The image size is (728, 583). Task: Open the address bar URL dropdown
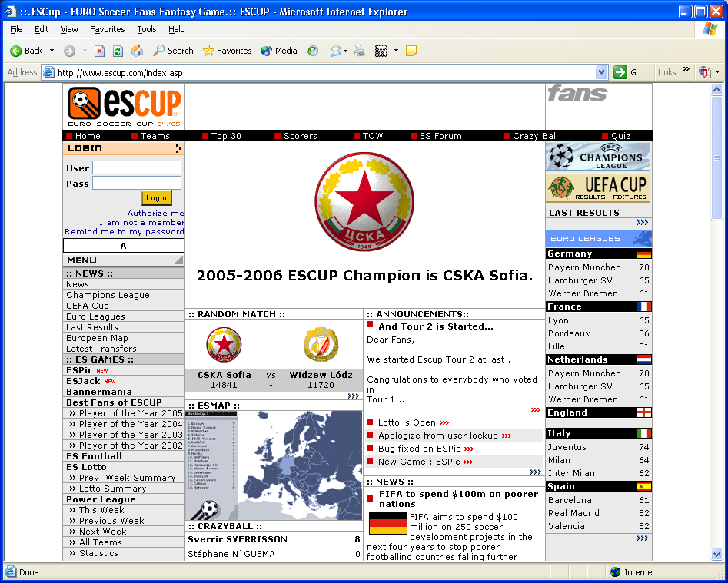click(x=602, y=72)
